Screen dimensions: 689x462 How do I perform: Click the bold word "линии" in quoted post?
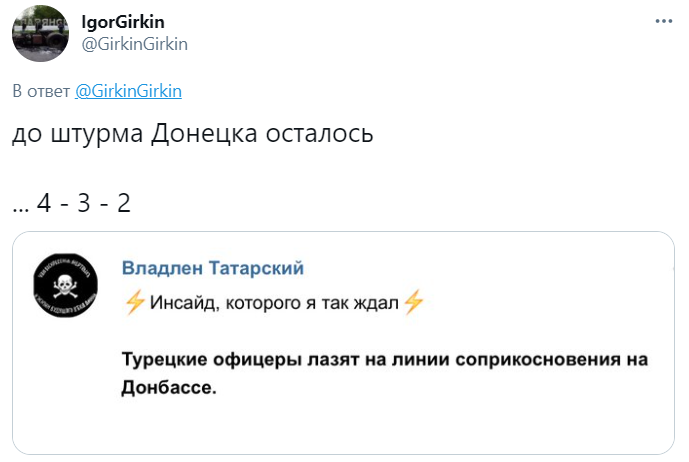[x=410, y=359]
